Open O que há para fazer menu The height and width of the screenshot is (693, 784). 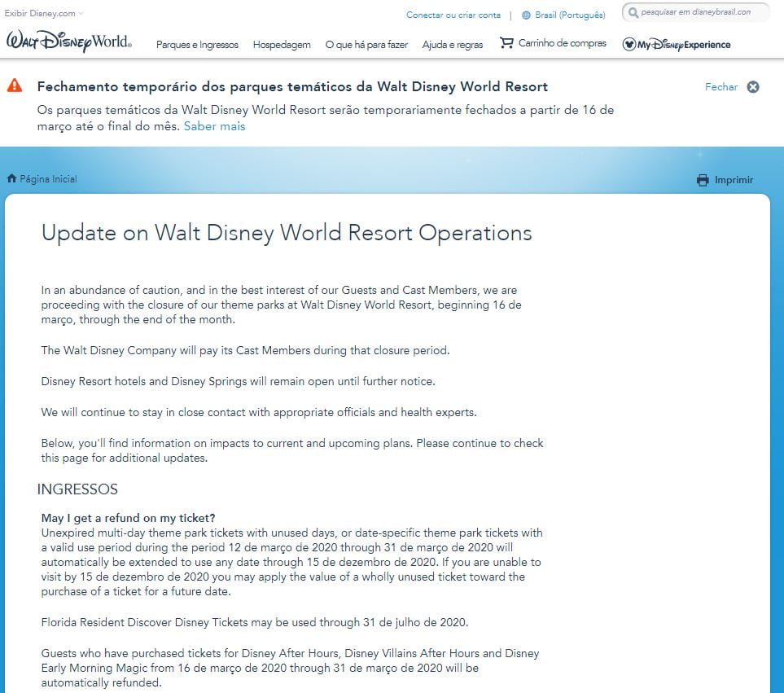[366, 45]
